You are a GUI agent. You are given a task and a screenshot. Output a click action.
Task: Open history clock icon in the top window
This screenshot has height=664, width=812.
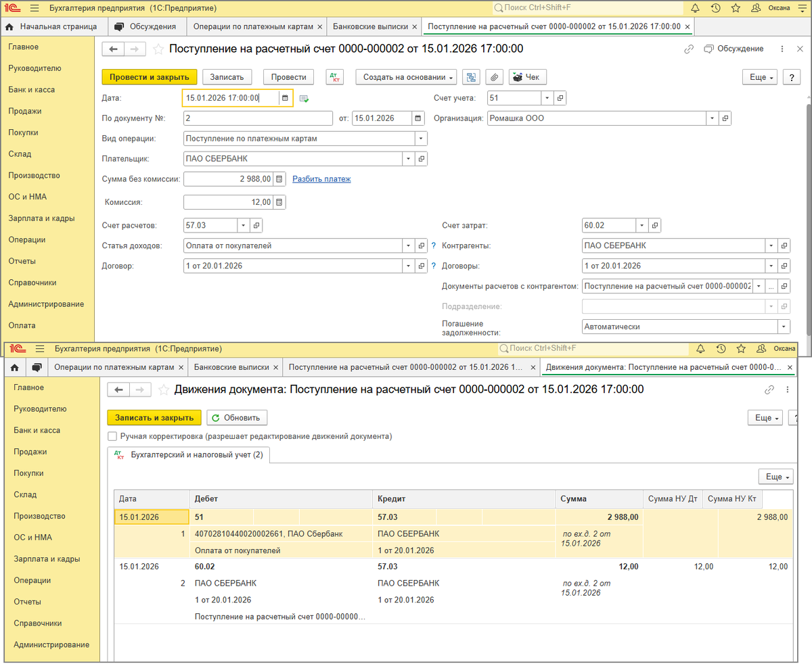pyautogui.click(x=715, y=8)
